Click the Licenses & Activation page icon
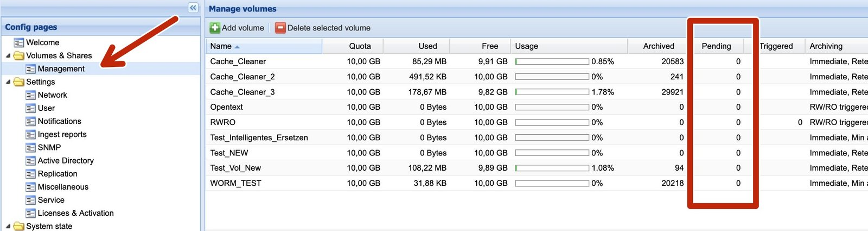Viewport: 868px width, 231px height. [31, 214]
